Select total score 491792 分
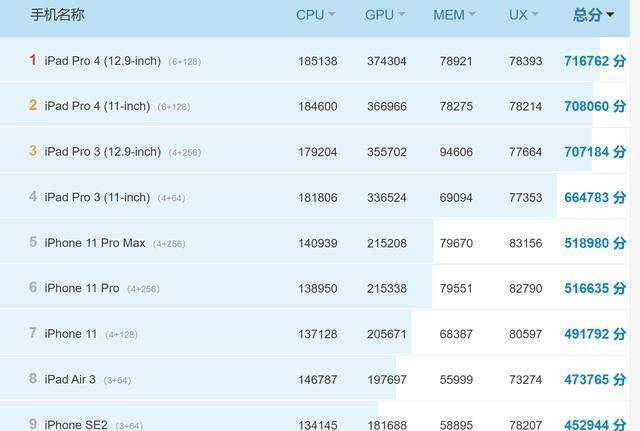Viewport: 640px width, 431px height. 595,334
